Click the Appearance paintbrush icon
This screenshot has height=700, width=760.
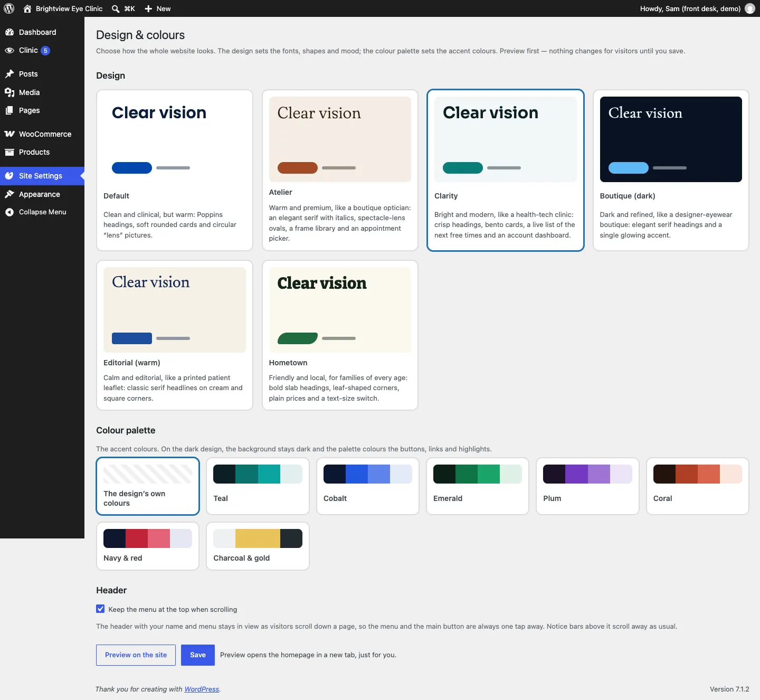(x=9, y=194)
